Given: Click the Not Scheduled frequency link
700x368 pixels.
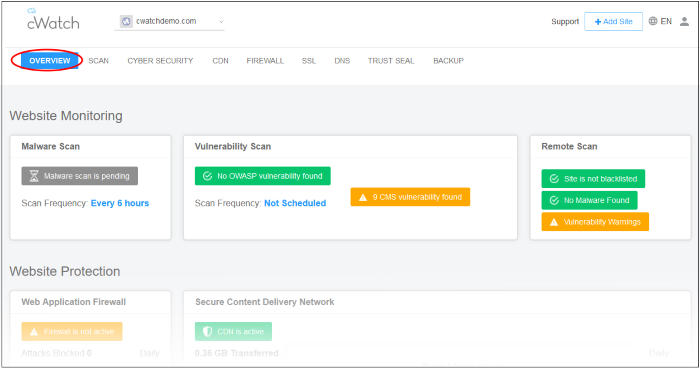Looking at the screenshot, I should [295, 203].
